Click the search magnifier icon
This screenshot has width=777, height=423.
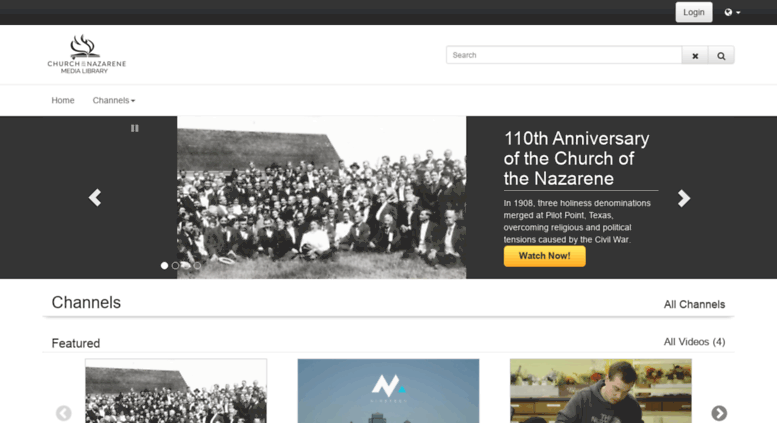click(x=721, y=55)
